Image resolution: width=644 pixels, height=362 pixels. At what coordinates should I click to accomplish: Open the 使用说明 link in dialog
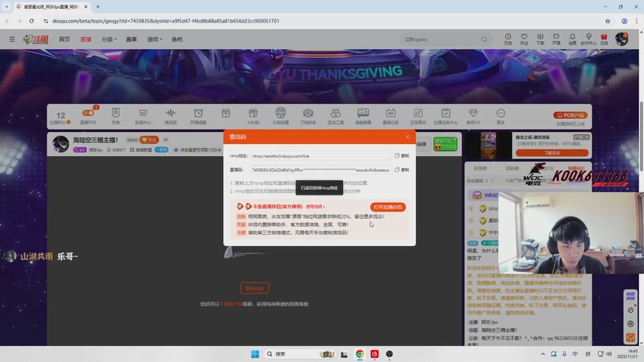(315, 207)
